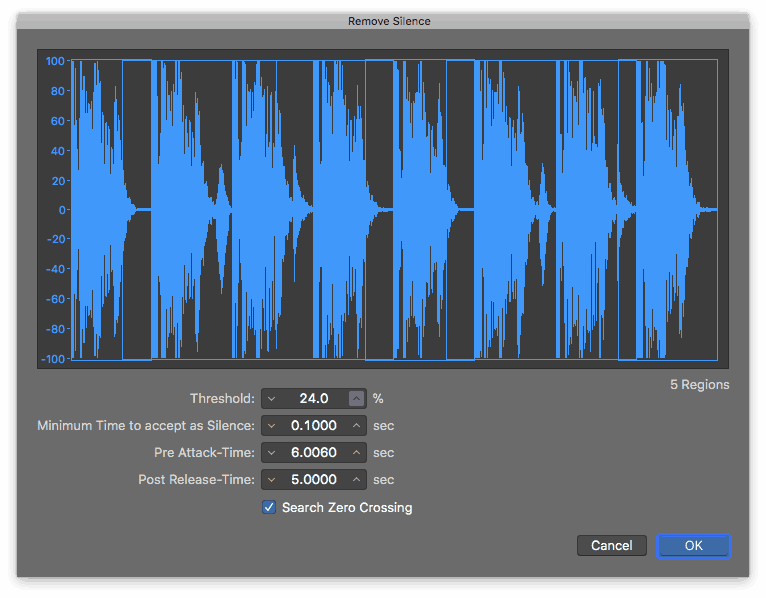Lower the Post Release-Time value

[x=271, y=480]
